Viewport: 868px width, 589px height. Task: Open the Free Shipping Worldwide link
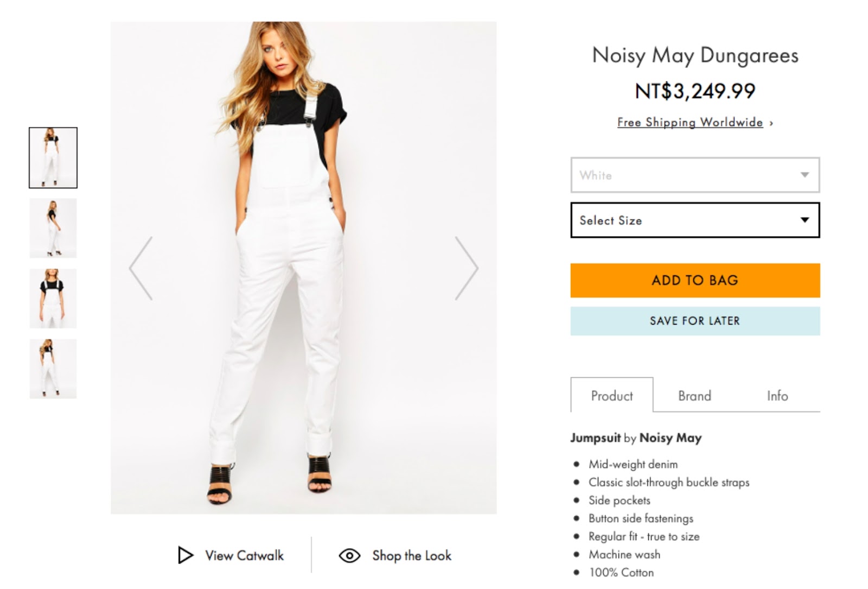pyautogui.click(x=690, y=123)
